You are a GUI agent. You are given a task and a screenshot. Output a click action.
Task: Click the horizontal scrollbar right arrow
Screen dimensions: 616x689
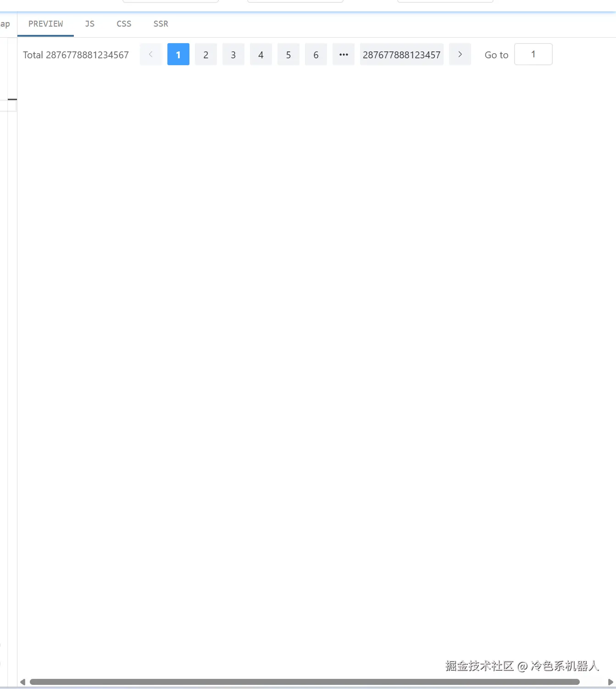(610, 682)
